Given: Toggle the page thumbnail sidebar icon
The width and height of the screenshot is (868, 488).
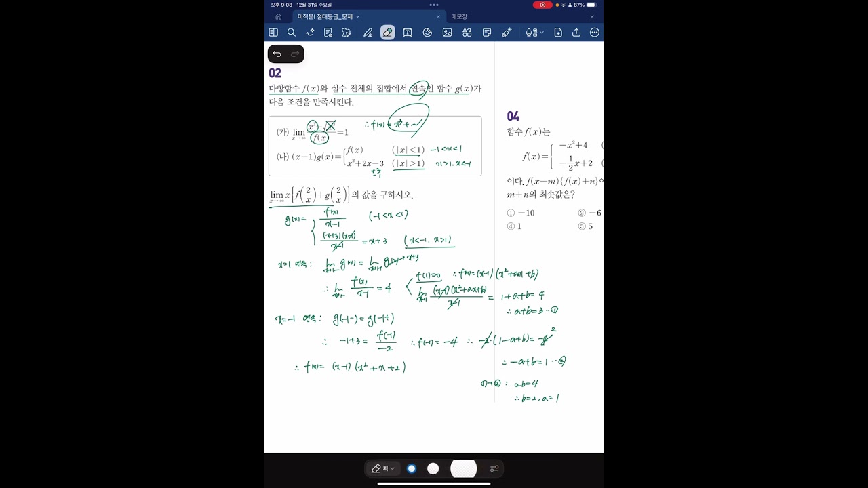Looking at the screenshot, I should (x=273, y=32).
